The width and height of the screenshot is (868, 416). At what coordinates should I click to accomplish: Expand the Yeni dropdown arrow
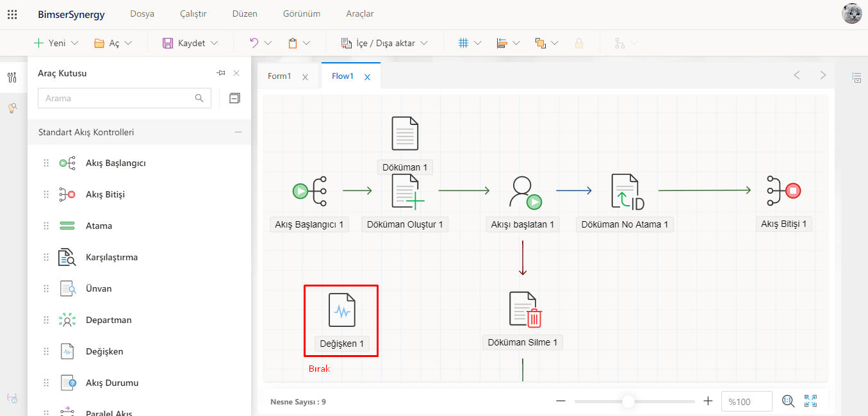[x=74, y=44]
